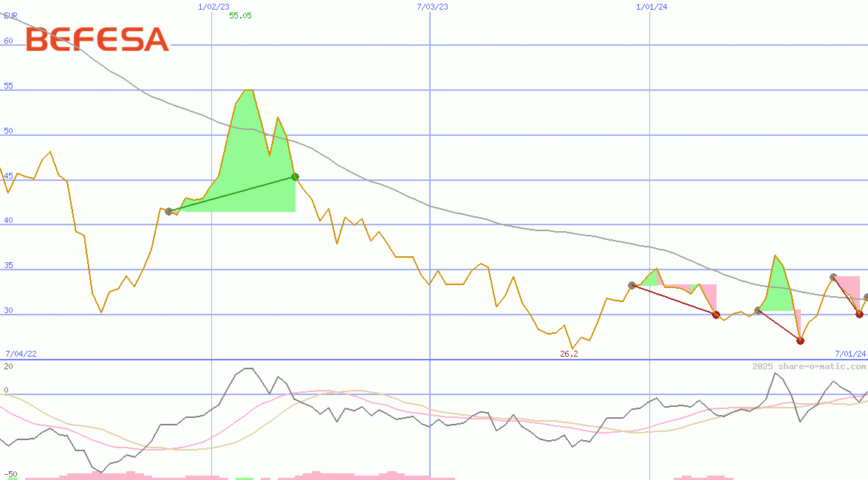The width and height of the screenshot is (868, 480).
Task: Click the 45 price axis label
Action: [8, 176]
